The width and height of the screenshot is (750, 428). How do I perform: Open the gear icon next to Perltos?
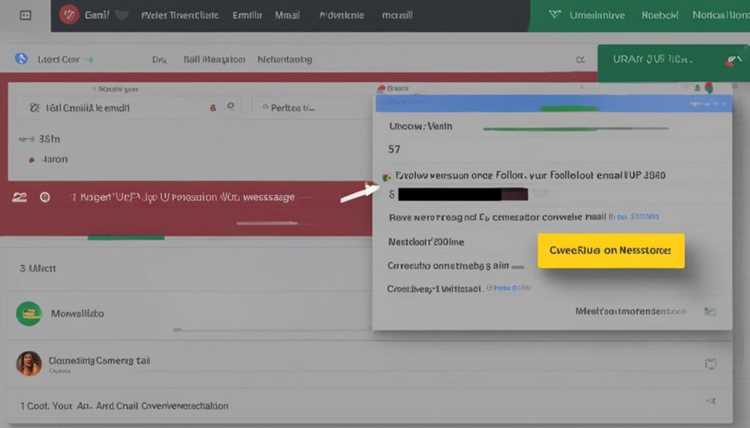pos(231,106)
